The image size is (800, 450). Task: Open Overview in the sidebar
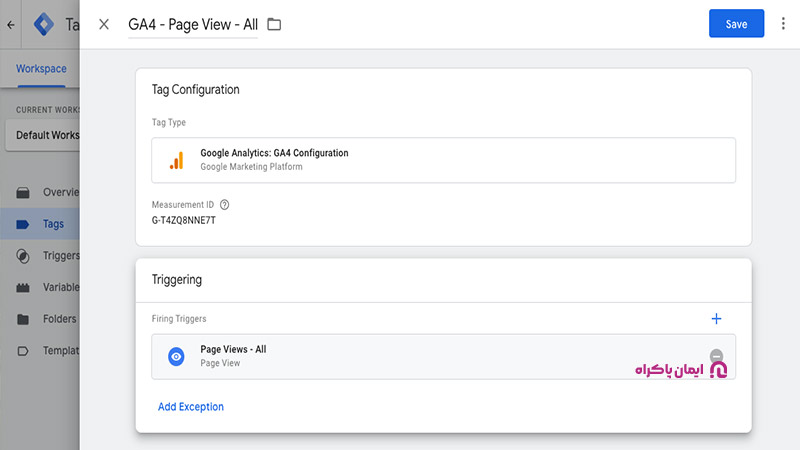(x=40, y=192)
